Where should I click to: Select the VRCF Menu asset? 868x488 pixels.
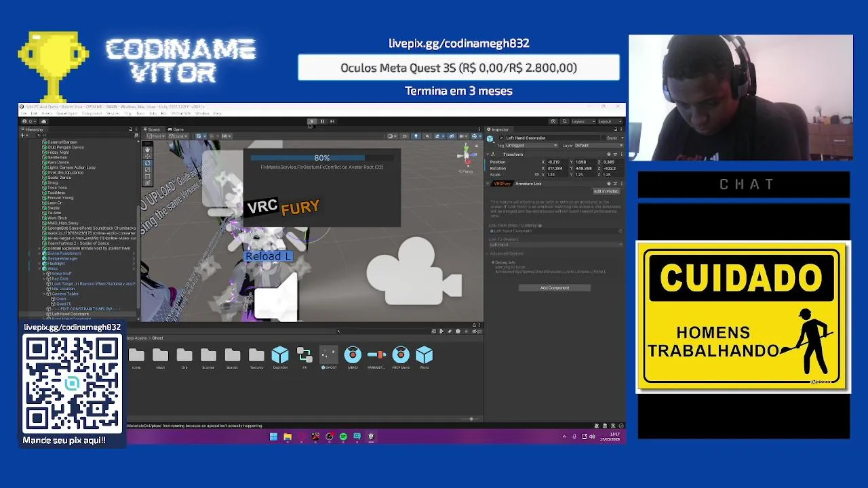pyautogui.click(x=400, y=359)
